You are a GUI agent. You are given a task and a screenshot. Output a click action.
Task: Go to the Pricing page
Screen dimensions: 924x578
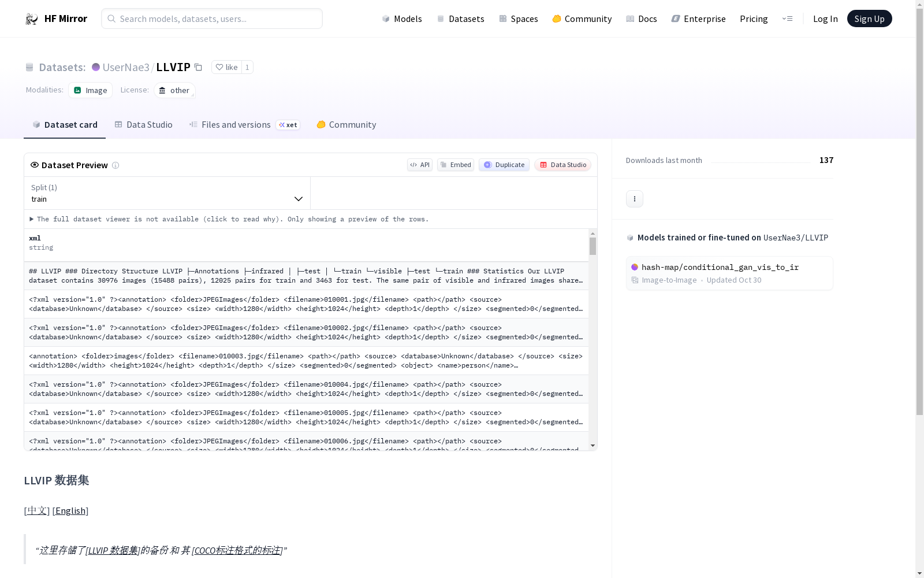[754, 18]
